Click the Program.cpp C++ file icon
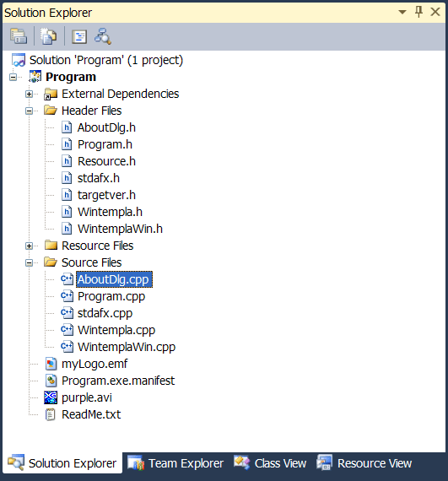The image size is (448, 481). tap(67, 296)
